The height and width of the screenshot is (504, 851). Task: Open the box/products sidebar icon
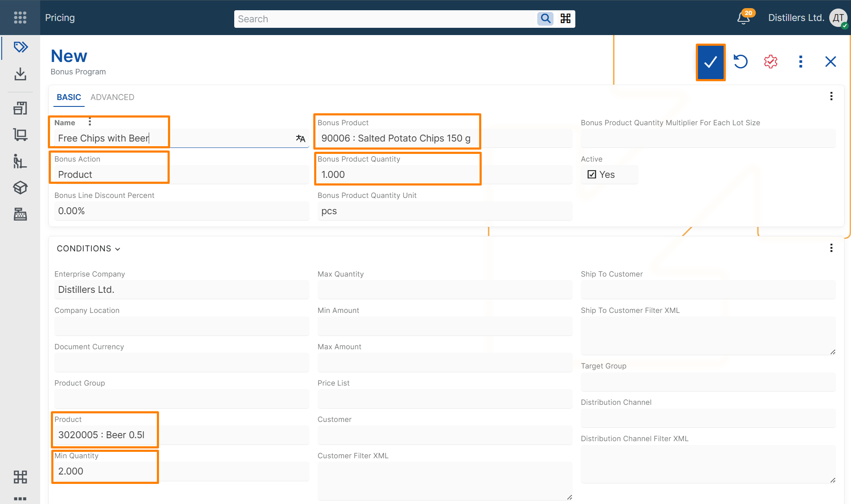20,188
